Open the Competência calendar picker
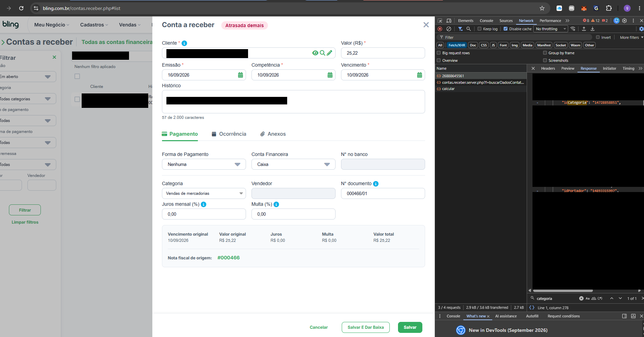Screen dimensions: 644x337 [330, 75]
